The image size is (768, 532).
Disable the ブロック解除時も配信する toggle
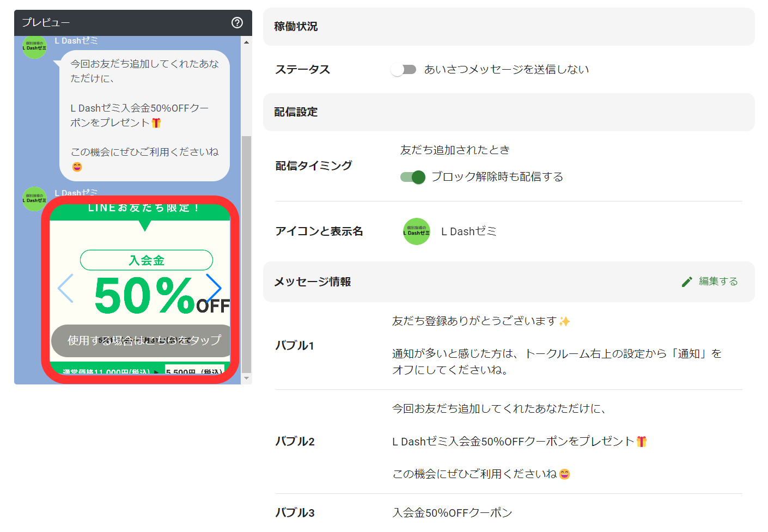point(412,177)
